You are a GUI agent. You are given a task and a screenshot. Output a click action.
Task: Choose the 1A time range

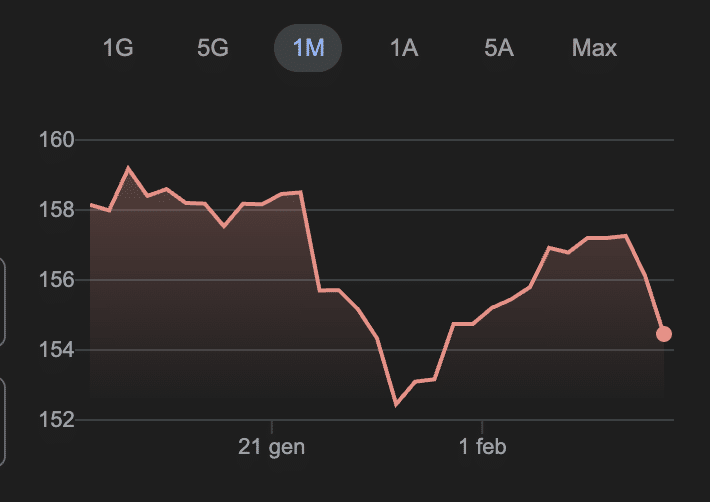(403, 48)
